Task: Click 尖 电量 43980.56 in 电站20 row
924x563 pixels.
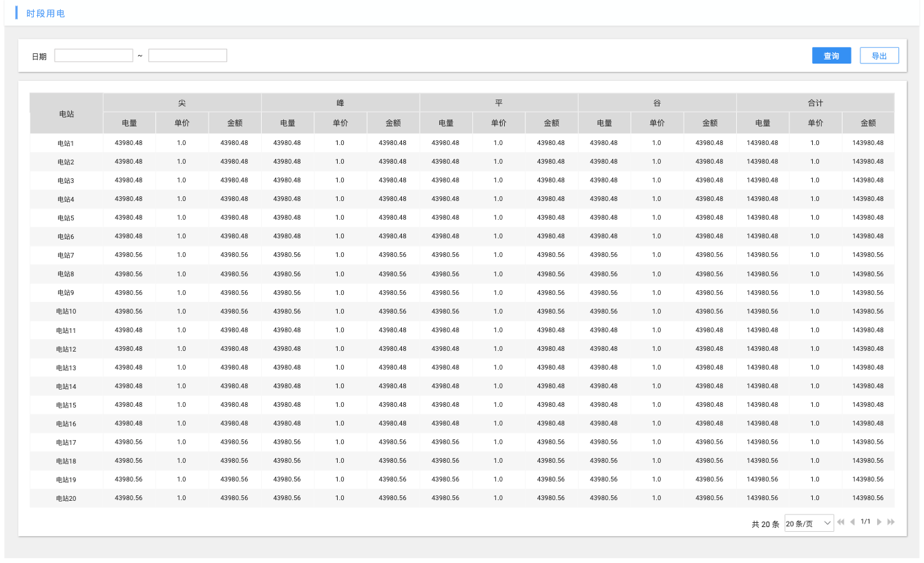Action: [128, 498]
